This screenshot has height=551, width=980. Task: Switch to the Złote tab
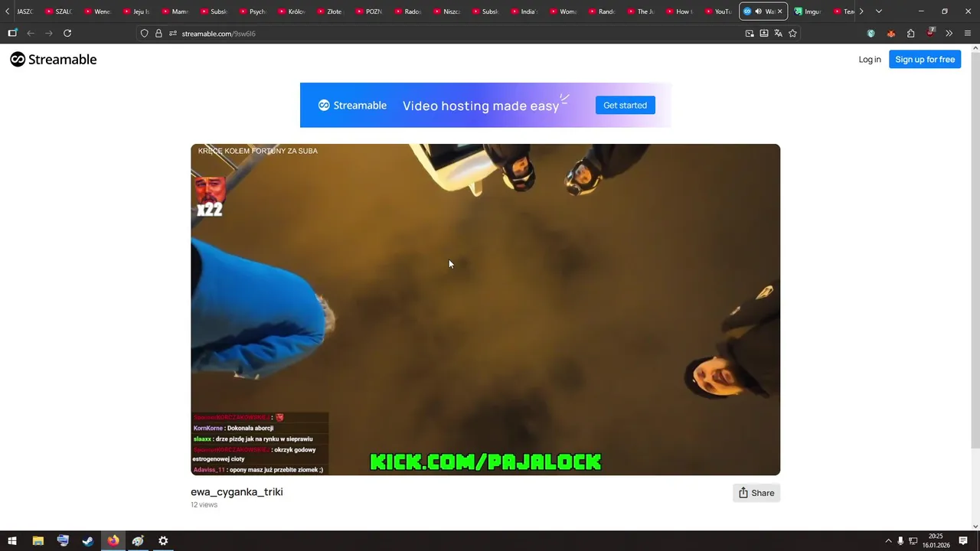click(330, 11)
